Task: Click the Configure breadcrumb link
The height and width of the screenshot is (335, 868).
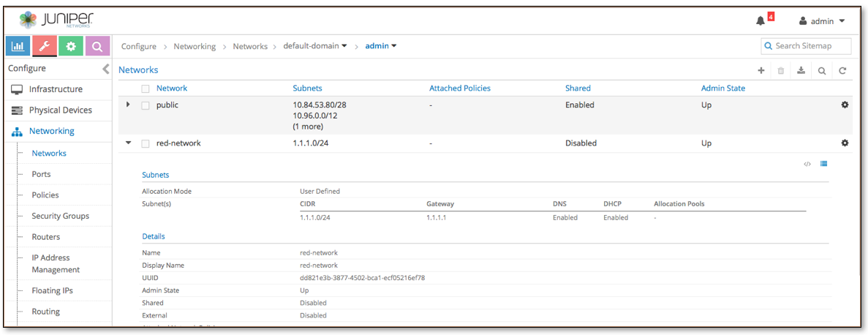Action: click(x=139, y=47)
